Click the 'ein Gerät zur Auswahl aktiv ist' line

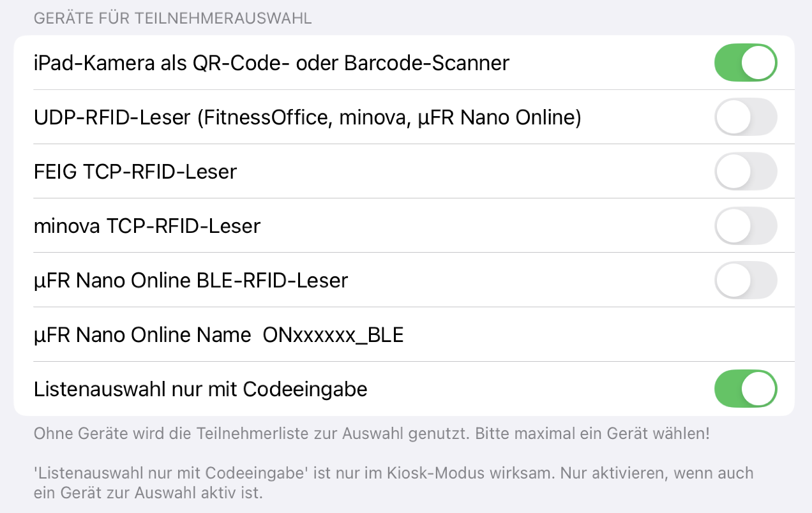click(x=148, y=493)
